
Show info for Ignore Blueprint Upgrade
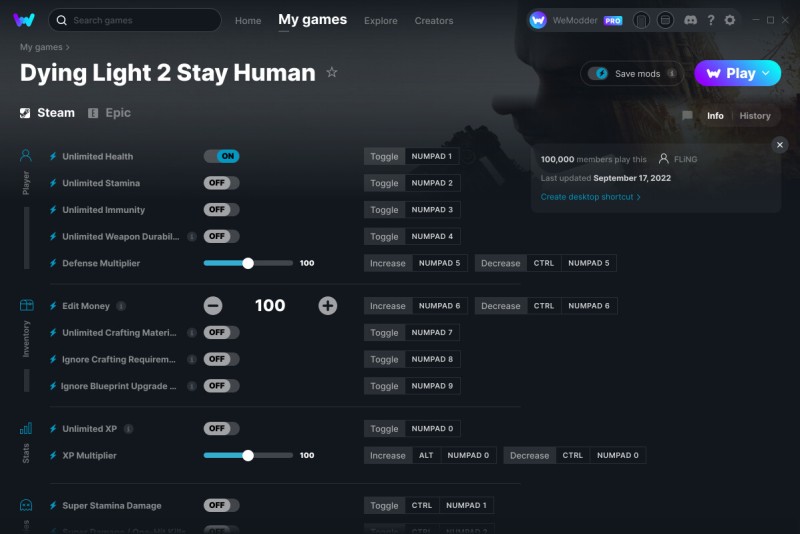point(192,386)
